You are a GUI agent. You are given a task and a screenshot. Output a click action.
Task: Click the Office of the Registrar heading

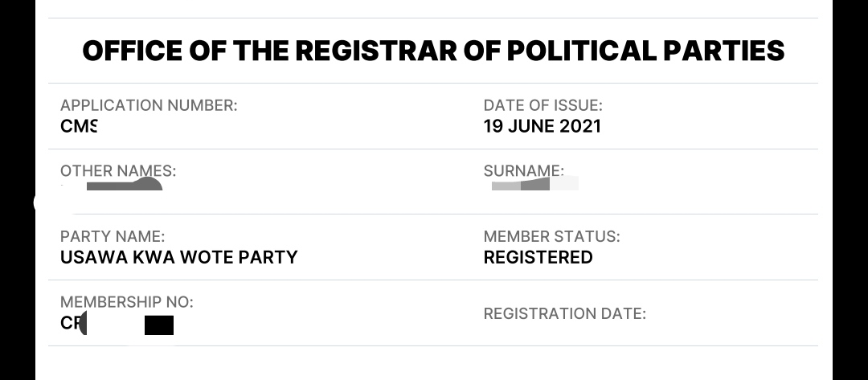pyautogui.click(x=433, y=51)
